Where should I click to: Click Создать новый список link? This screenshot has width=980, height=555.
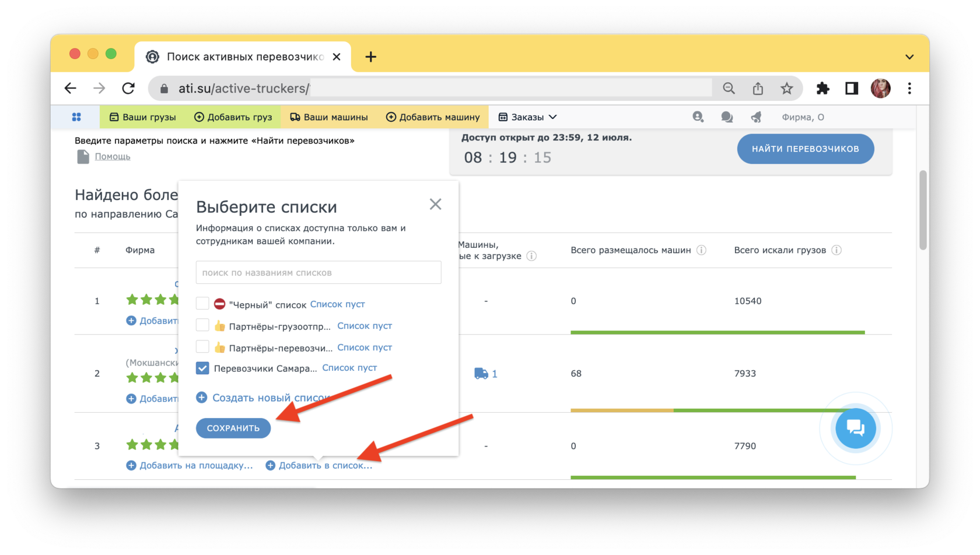(264, 398)
